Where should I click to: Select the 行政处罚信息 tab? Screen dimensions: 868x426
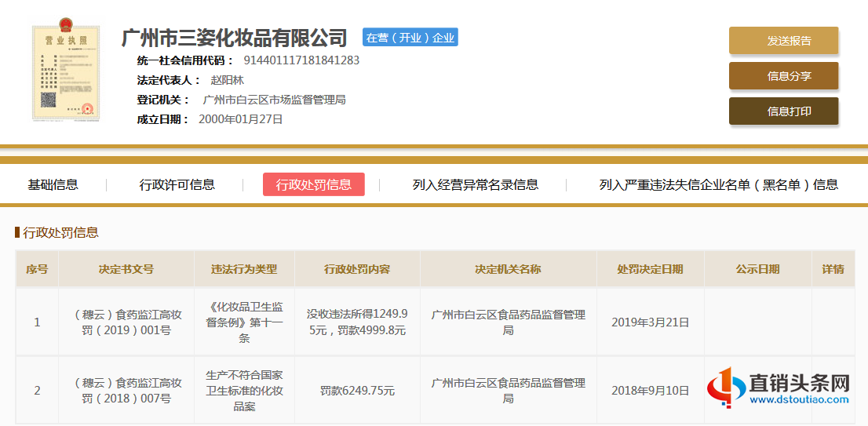pyautogui.click(x=314, y=184)
